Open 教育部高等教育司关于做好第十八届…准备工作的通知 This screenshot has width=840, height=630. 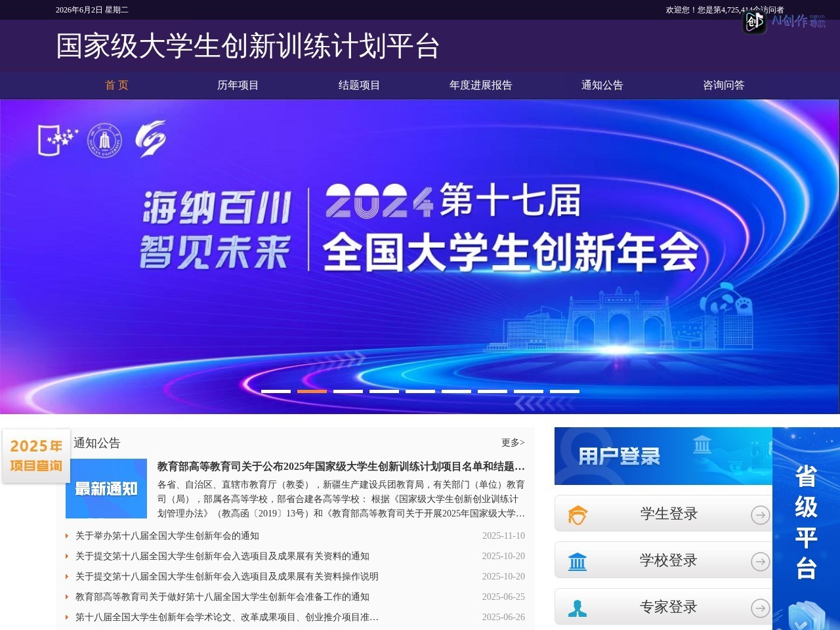(x=222, y=597)
